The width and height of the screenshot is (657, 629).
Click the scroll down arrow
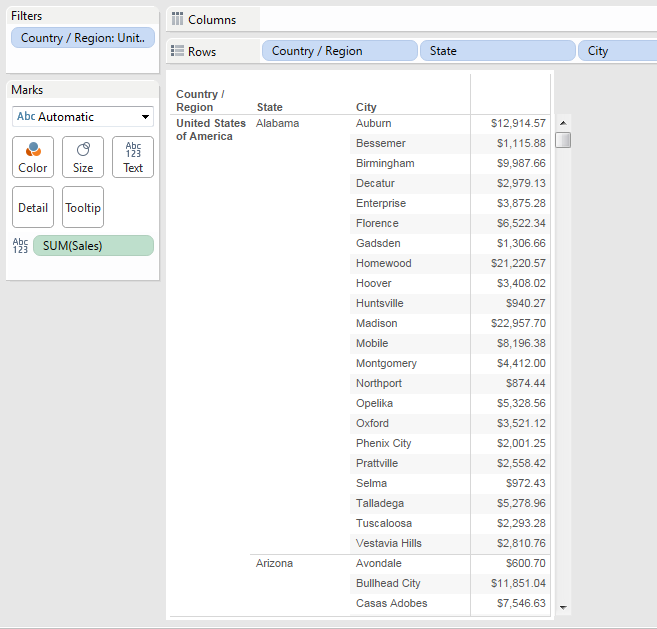[563, 607]
